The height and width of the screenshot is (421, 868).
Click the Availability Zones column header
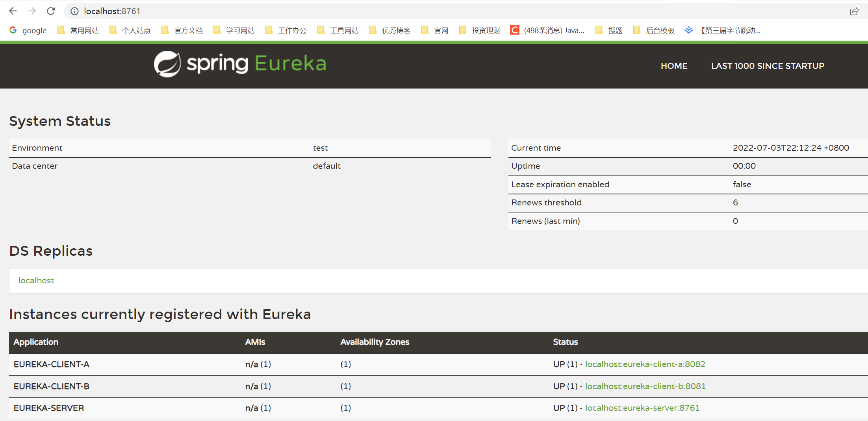[x=375, y=342]
